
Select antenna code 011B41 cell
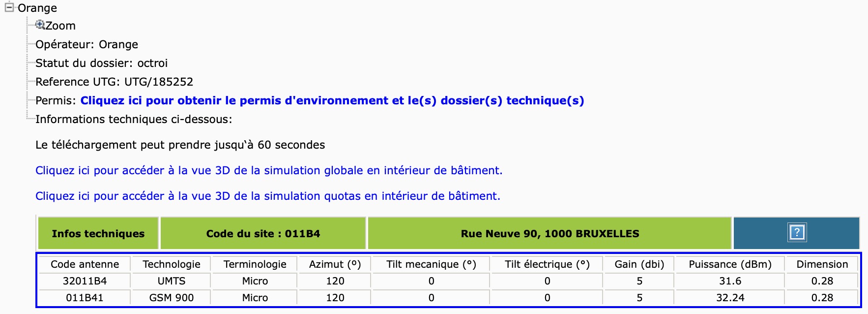(x=85, y=298)
